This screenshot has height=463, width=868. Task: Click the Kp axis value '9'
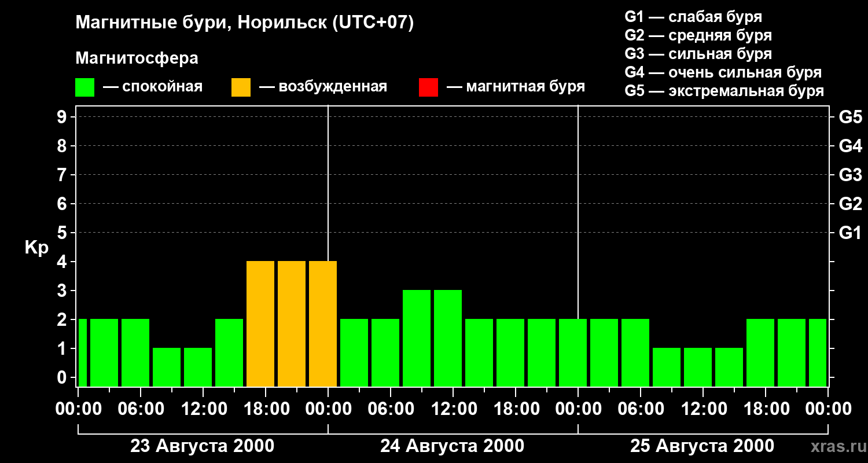tap(63, 117)
